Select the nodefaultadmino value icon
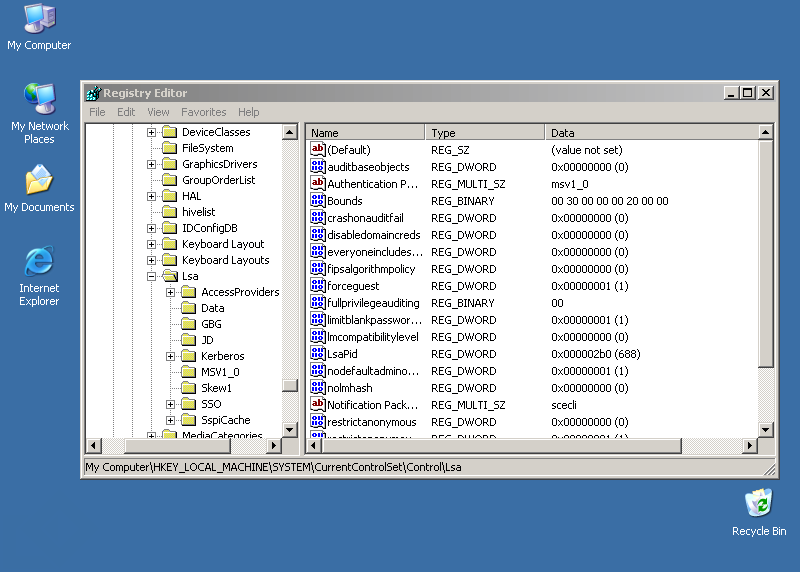 tap(317, 370)
